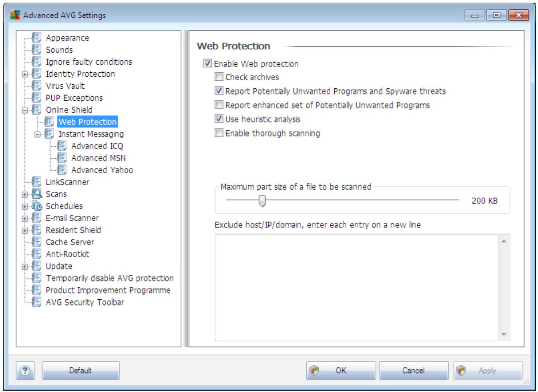Viewport: 538px width, 392px height.
Task: Select Web Protection in the tree
Action: point(87,122)
